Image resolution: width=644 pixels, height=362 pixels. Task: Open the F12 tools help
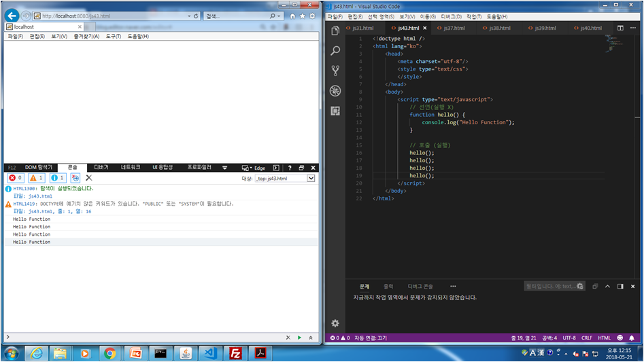[290, 168]
